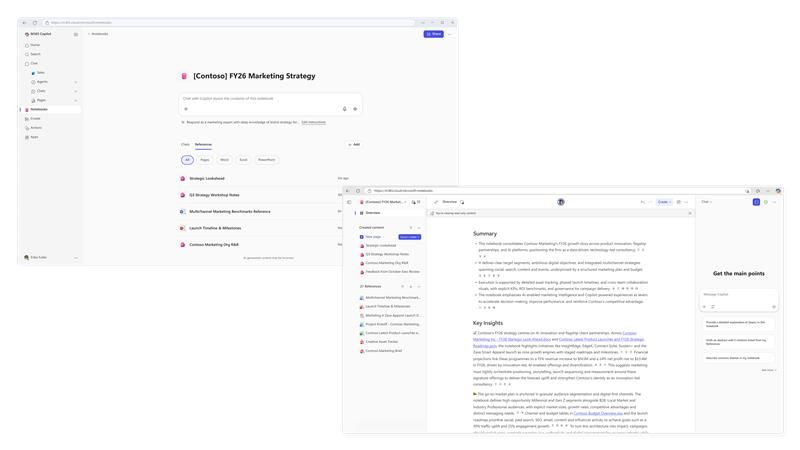Open Strategic Lookahead in the references list
This screenshot has height=450, width=800.
click(x=207, y=179)
